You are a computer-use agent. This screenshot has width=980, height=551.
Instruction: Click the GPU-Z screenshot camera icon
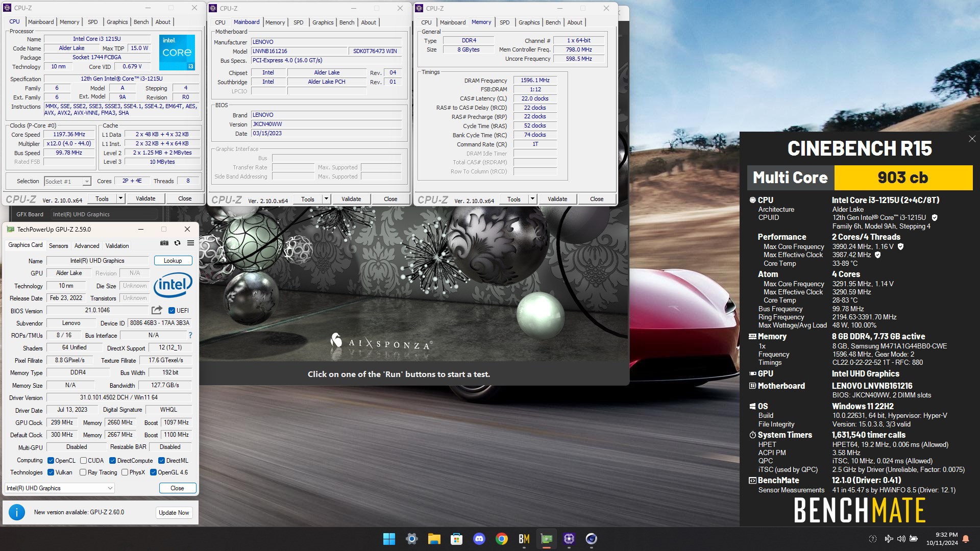164,243
